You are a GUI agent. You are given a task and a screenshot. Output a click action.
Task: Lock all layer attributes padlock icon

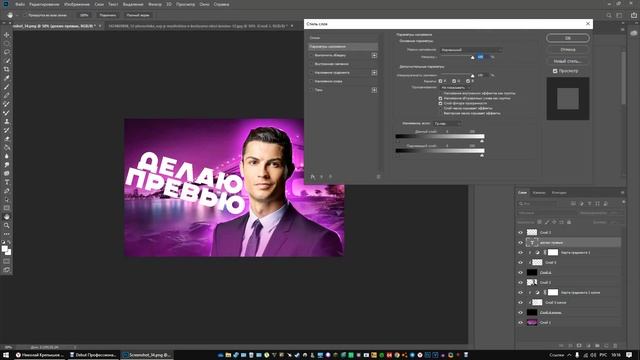(x=569, y=222)
